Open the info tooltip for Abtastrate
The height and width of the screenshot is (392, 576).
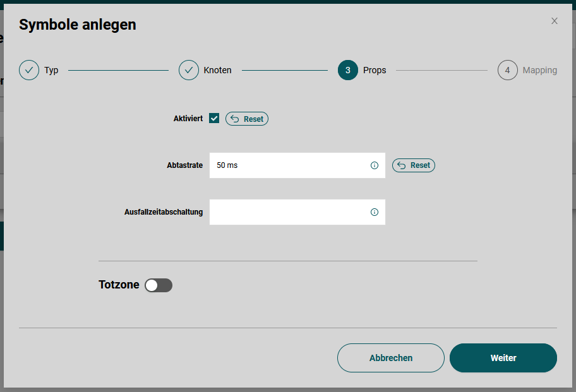click(375, 165)
